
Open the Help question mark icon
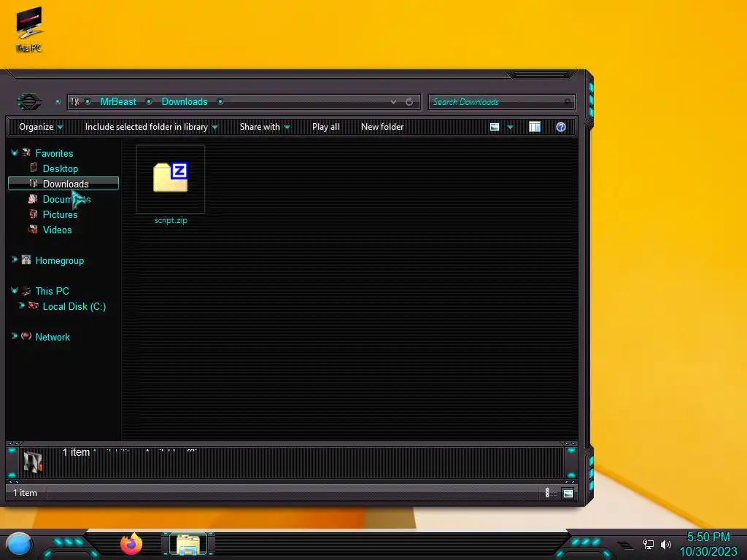(x=561, y=127)
